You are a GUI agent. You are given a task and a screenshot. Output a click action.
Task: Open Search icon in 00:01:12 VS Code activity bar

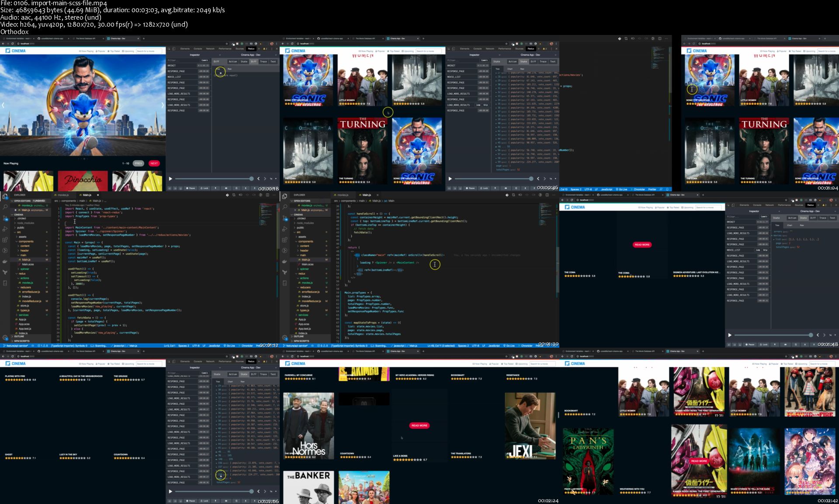coord(5,207)
